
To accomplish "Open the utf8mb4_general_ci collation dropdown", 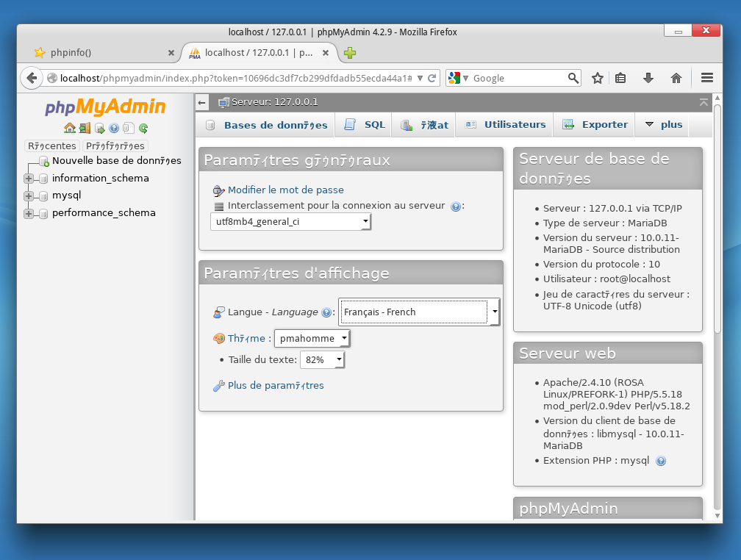I will point(290,222).
